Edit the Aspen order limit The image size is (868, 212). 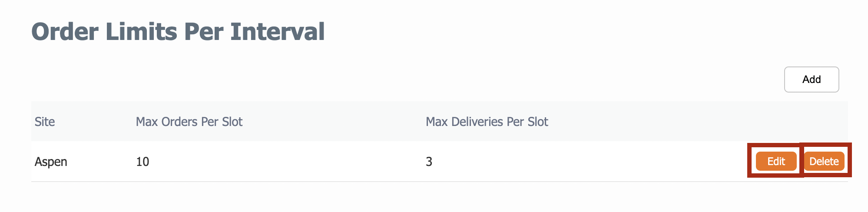pos(776,161)
